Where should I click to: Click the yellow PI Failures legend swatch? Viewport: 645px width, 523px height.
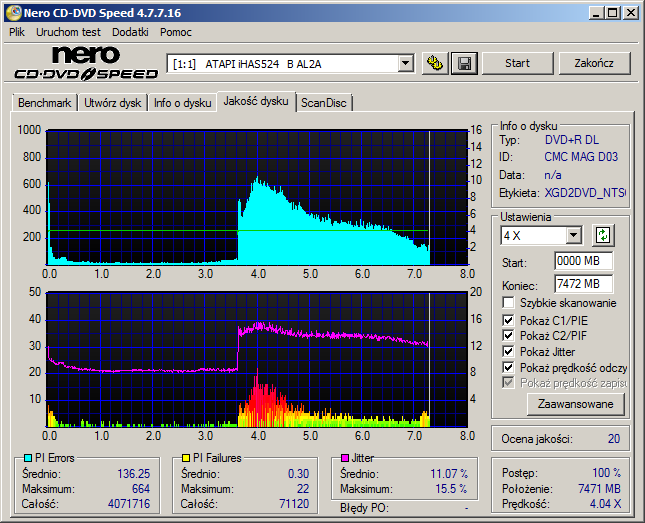tap(186, 458)
